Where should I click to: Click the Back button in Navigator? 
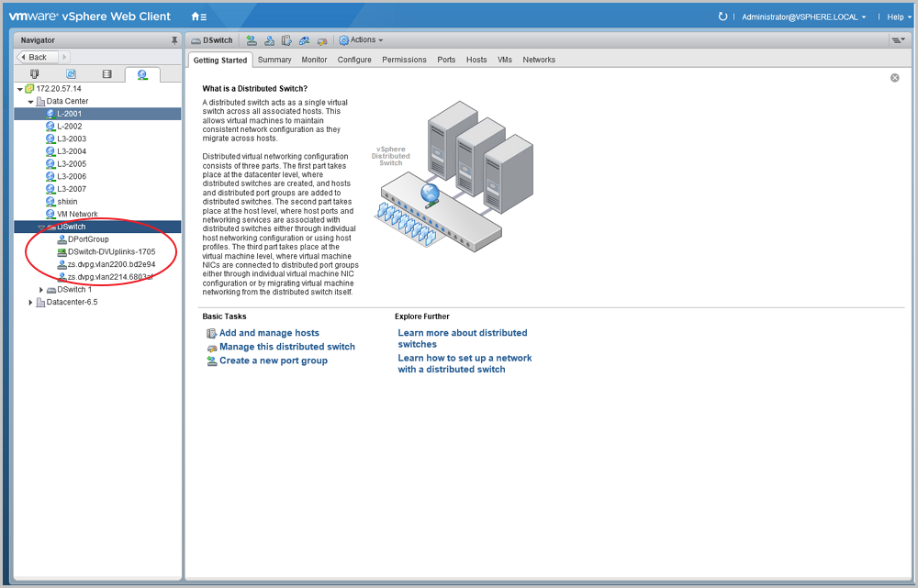(x=37, y=57)
